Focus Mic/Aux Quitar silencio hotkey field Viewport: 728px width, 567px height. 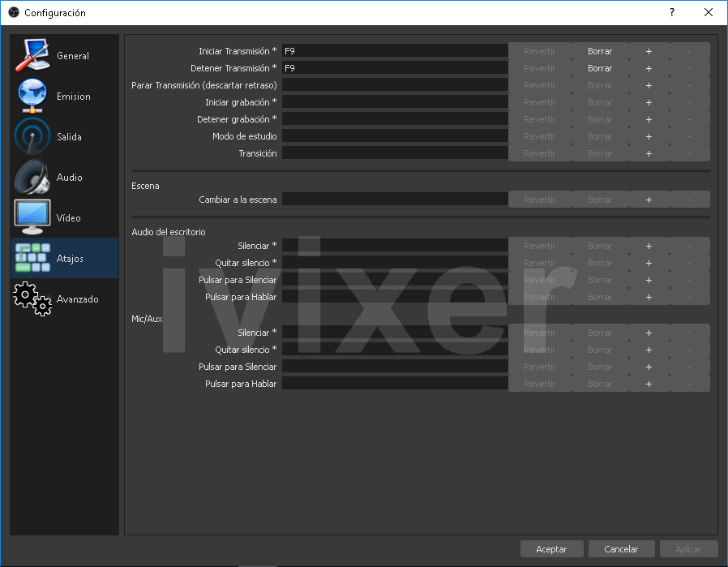(395, 350)
